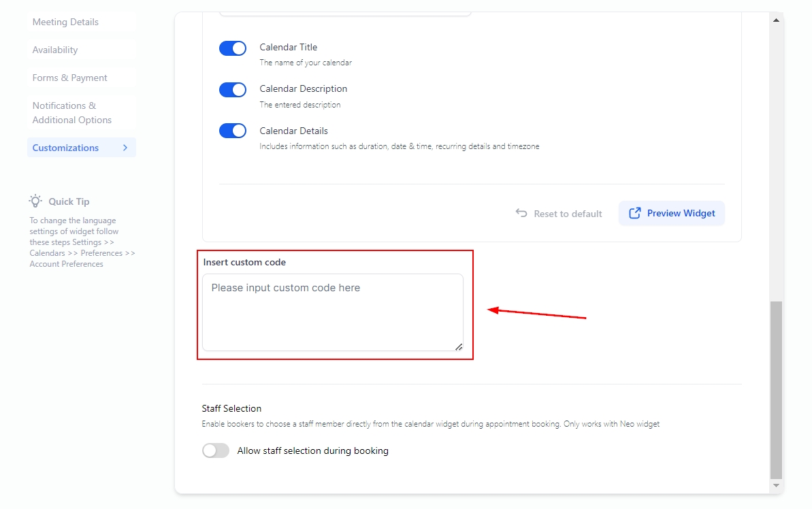Click the Quick Tip lightbulb icon

(x=35, y=201)
